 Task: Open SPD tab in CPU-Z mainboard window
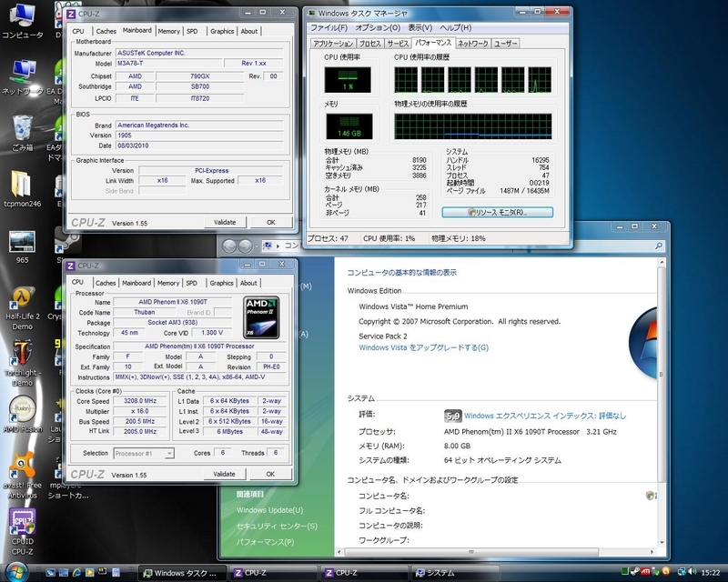(192, 31)
